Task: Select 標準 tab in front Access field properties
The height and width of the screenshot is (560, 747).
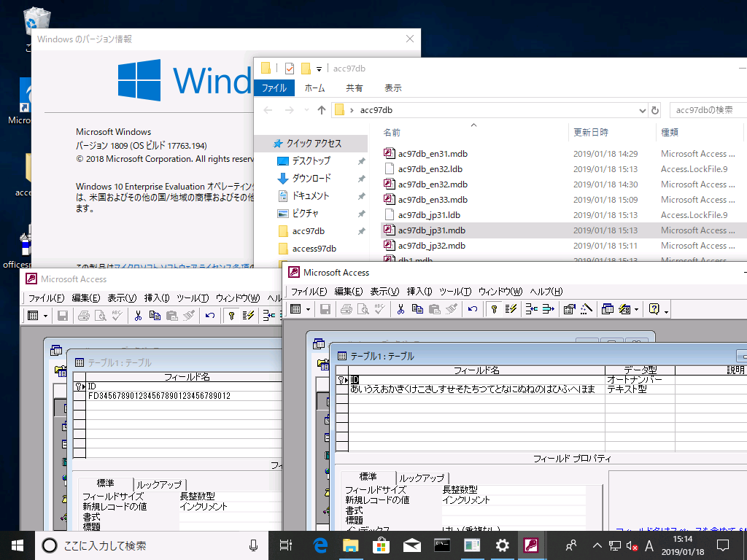Action: pyautogui.click(x=368, y=477)
